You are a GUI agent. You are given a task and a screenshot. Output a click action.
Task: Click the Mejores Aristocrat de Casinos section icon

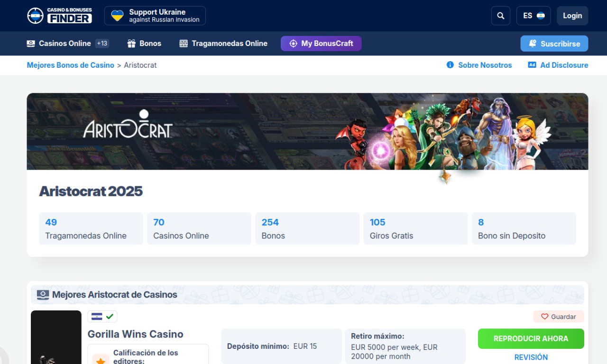point(43,295)
